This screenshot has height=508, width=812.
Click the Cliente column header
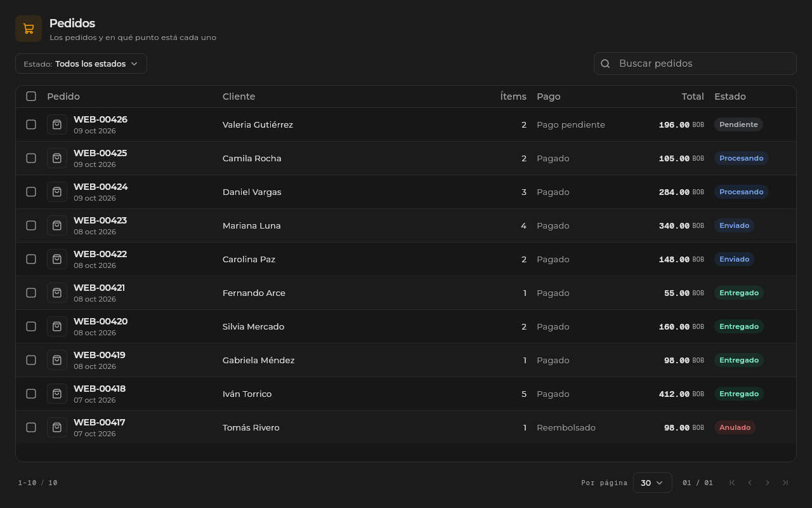(239, 97)
